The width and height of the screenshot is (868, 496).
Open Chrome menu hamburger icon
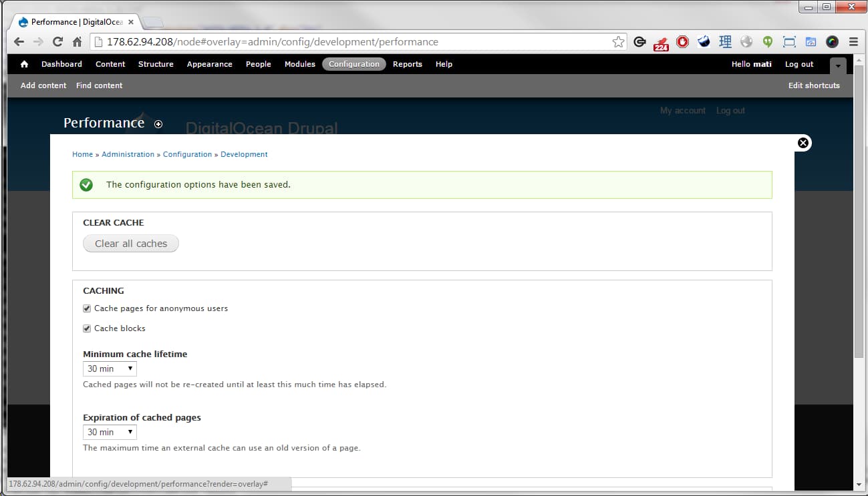click(x=853, y=41)
